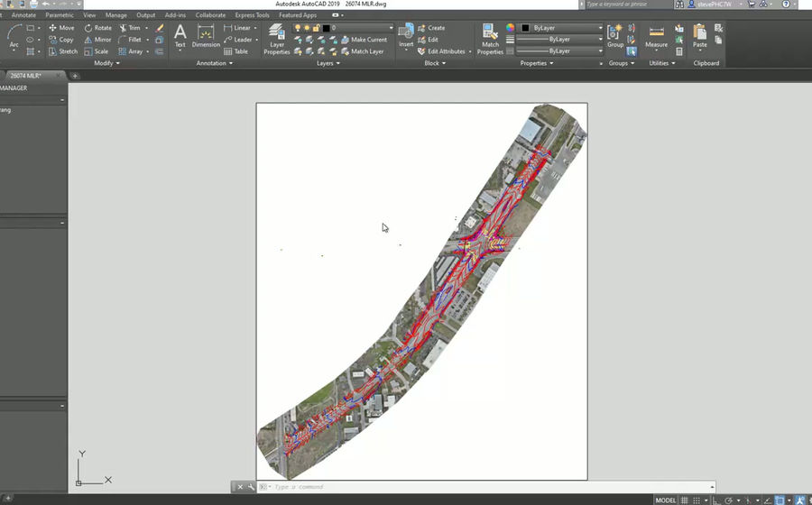Toggle layer on/off lightbulb in layer dropdown
This screenshot has width=812, height=505.
pyautogui.click(x=297, y=28)
